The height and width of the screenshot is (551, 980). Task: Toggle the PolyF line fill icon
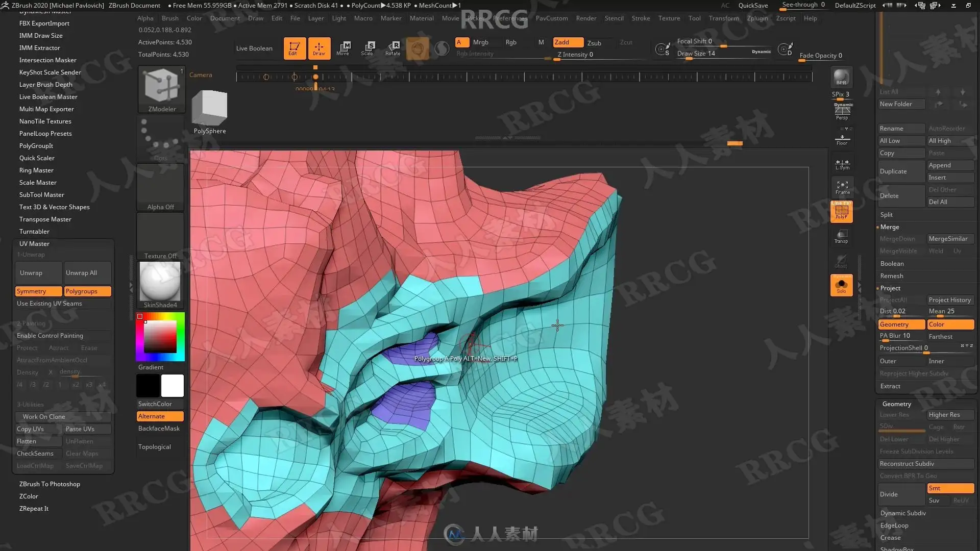click(x=841, y=211)
